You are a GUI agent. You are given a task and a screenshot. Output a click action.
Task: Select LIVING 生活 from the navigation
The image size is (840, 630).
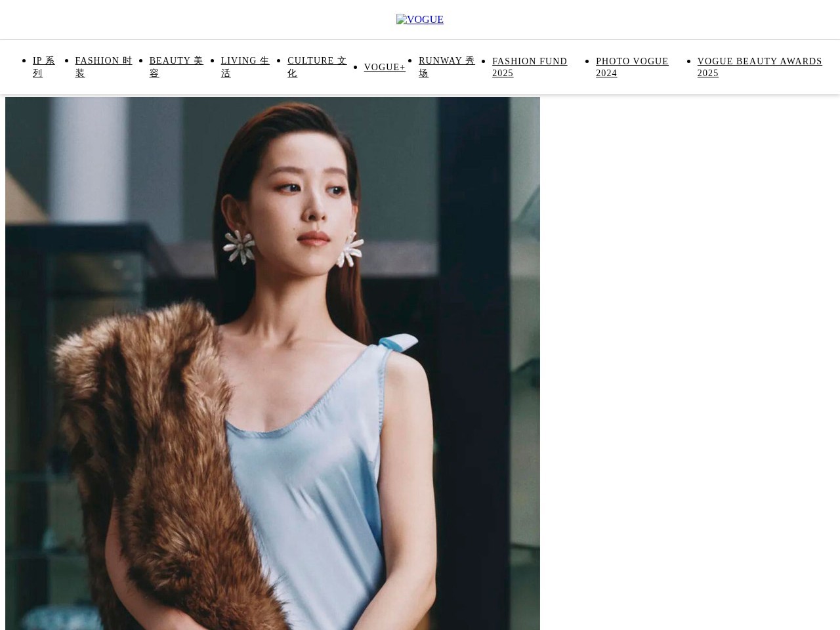point(245,66)
